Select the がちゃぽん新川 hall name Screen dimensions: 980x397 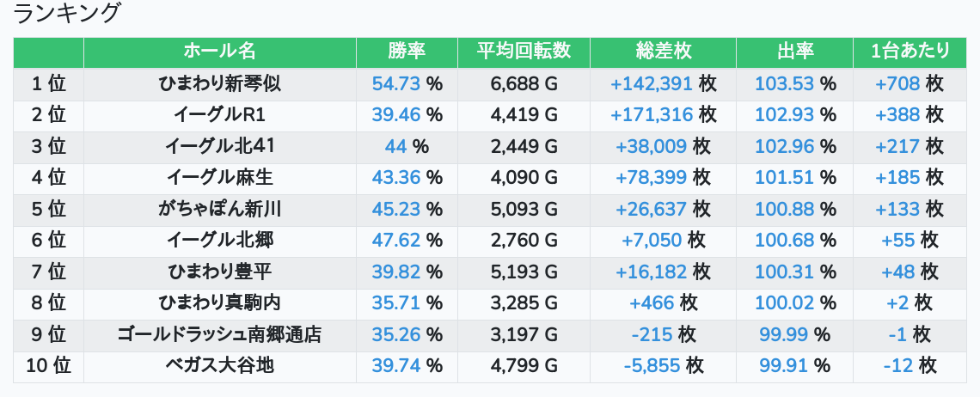(220, 209)
